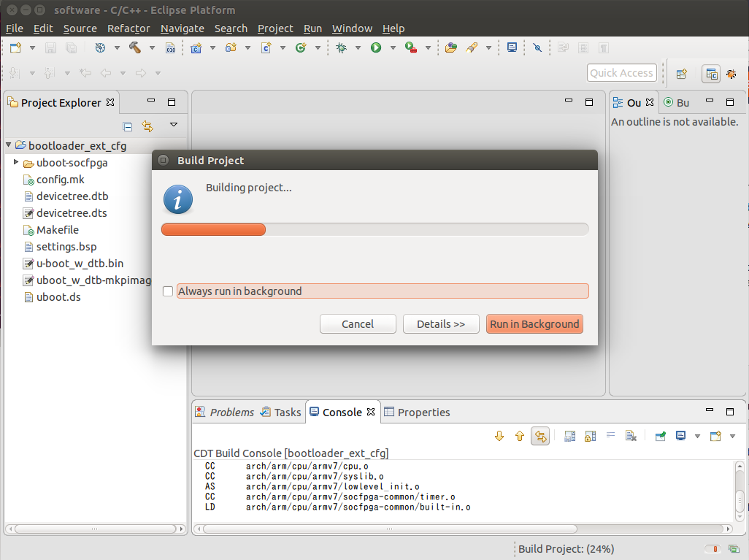Click the green Run button icon

376,47
